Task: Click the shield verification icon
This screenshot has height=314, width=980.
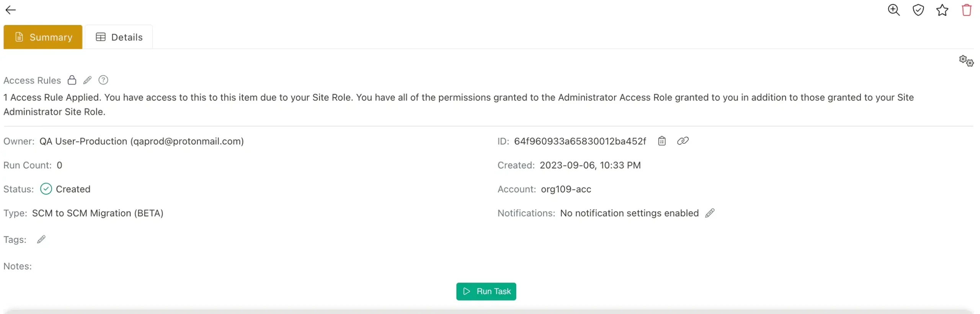Action: coord(918,10)
